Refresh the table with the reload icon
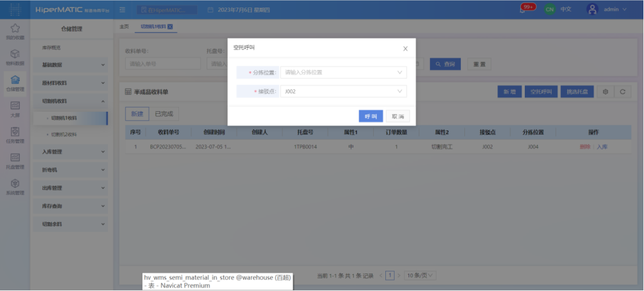 tap(622, 92)
